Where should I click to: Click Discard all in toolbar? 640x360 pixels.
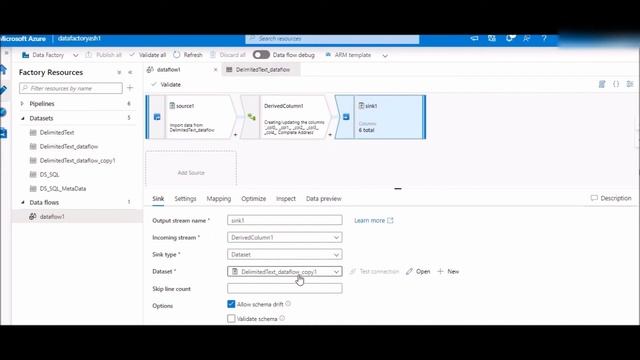(x=228, y=55)
